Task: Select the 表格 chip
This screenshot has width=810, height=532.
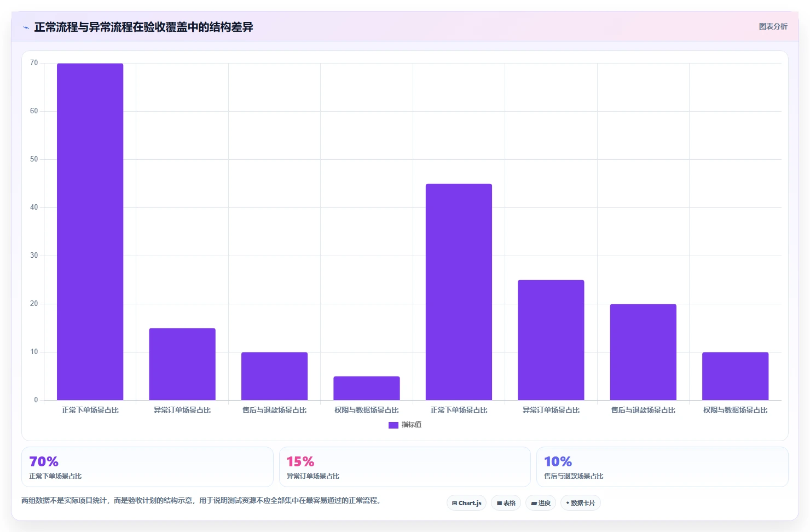Action: [x=506, y=503]
